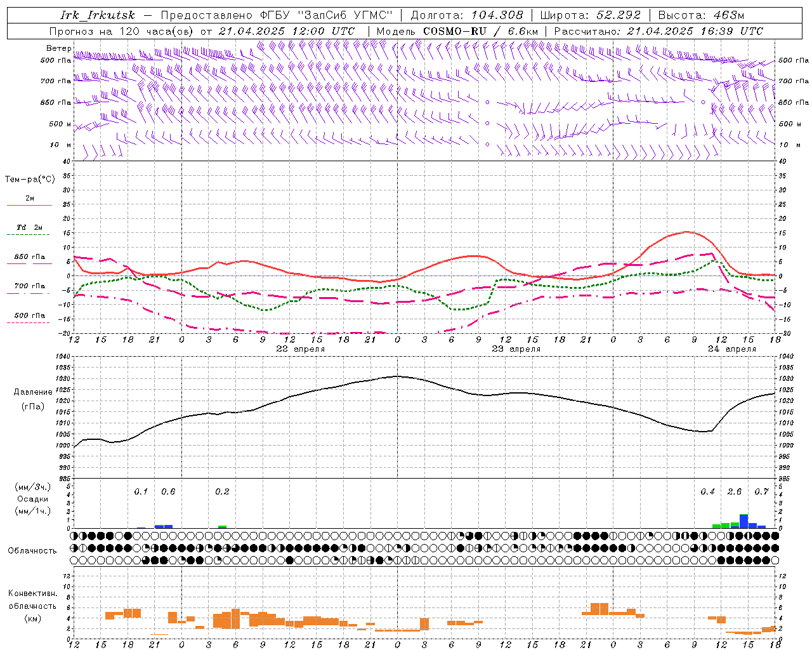The height and width of the screenshot is (650, 812).
Task: Click the 22 апреля date label
Action: point(300,349)
